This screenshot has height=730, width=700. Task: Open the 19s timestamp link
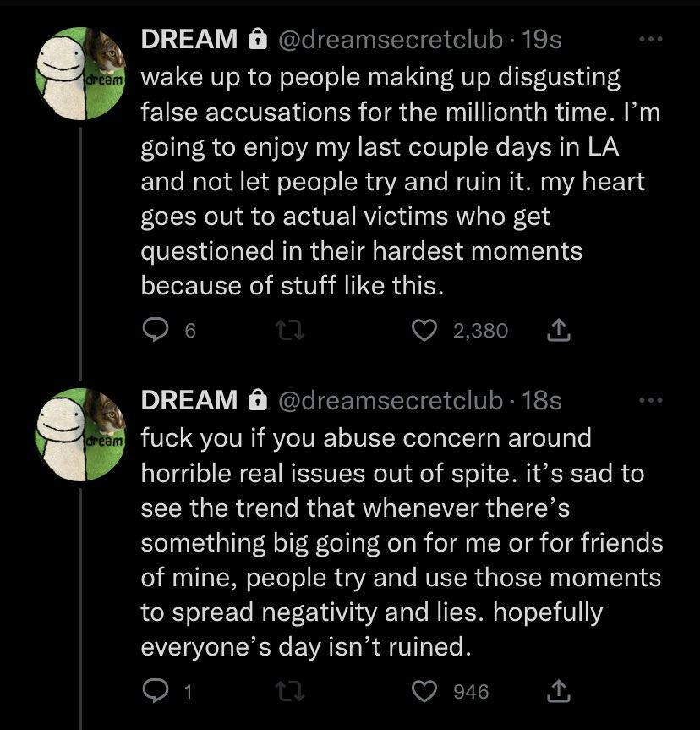pos(542,39)
